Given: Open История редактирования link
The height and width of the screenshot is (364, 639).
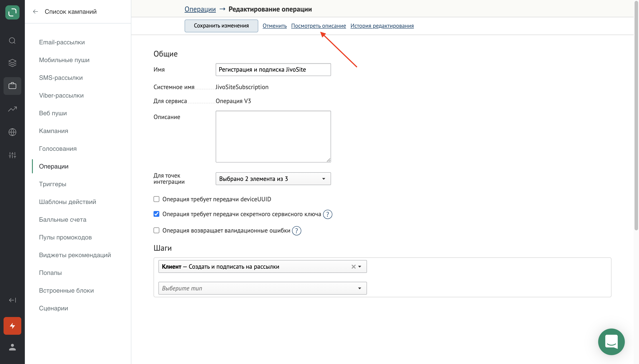Looking at the screenshot, I should point(382,26).
